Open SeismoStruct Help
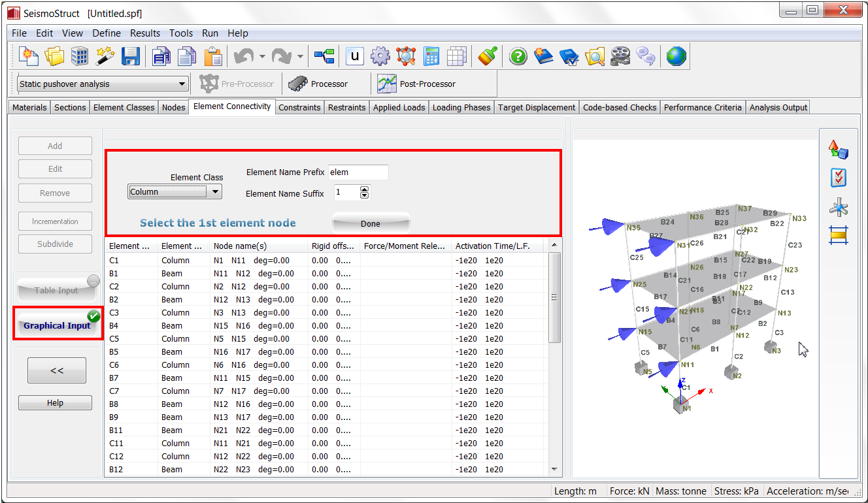The height and width of the screenshot is (503, 868). [x=518, y=56]
